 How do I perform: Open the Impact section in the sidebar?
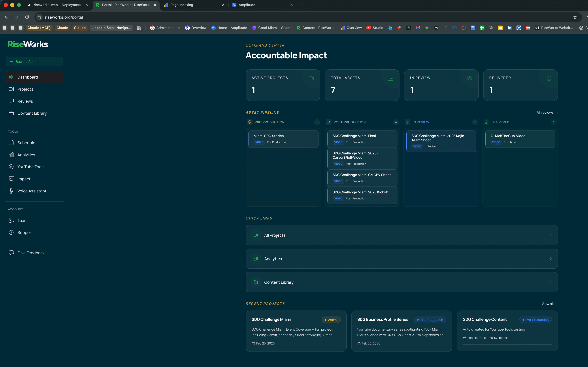24,179
